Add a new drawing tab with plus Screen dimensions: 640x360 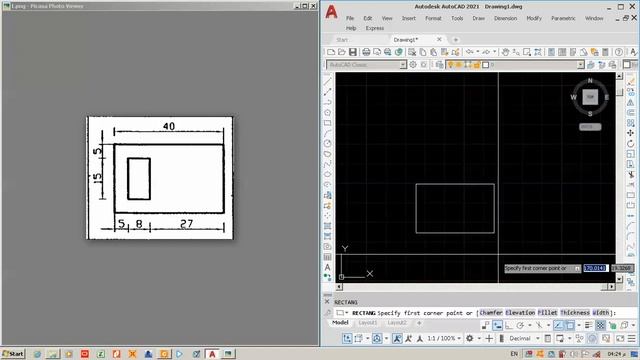456,40
